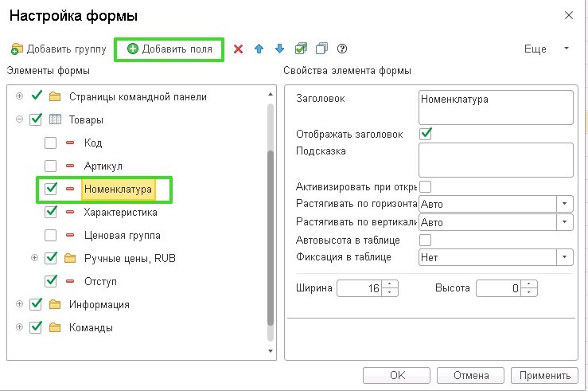Select the Артикул tree row

click(103, 166)
